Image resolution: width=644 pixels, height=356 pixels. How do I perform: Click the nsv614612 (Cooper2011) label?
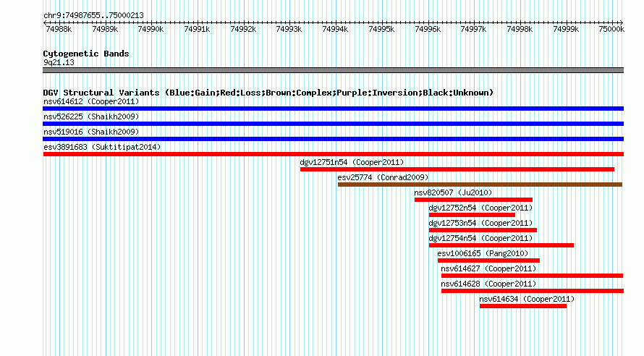pyautogui.click(x=91, y=101)
